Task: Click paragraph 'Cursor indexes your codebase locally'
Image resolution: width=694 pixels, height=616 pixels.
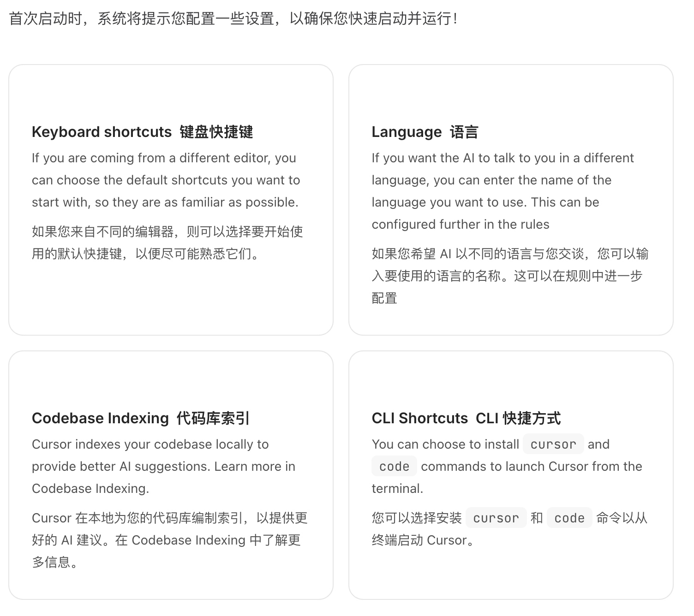Action: [x=164, y=466]
